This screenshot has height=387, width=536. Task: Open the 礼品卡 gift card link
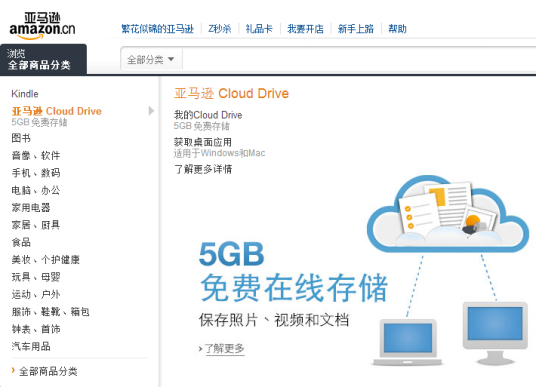tap(259, 29)
